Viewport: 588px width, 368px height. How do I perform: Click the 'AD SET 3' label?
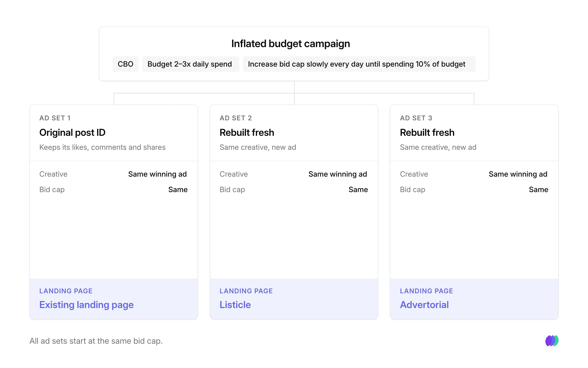416,118
